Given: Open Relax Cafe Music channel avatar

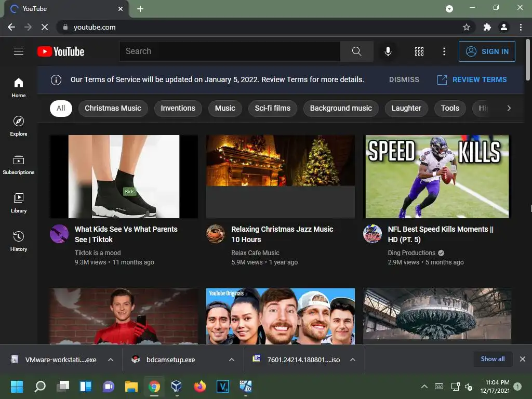Looking at the screenshot, I should [216, 233].
